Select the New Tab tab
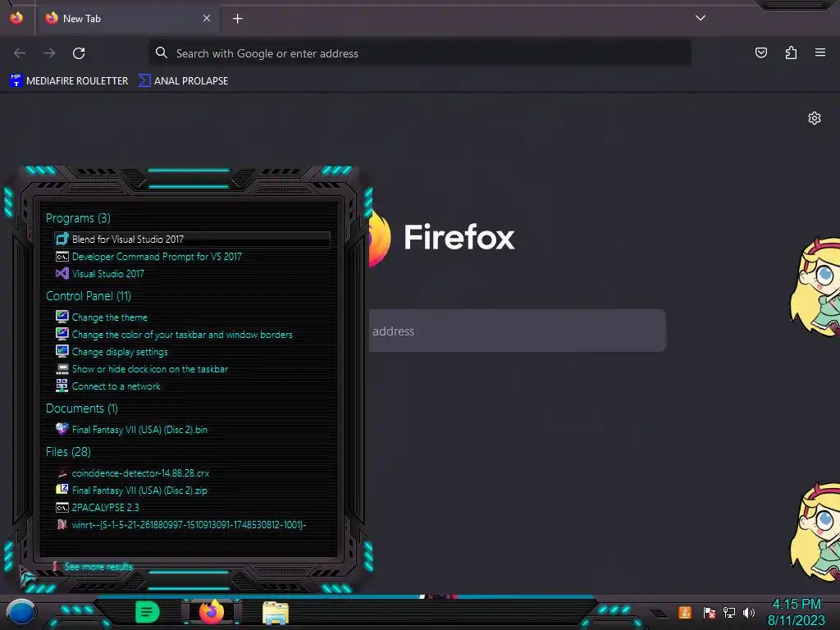The image size is (840, 630). tap(127, 19)
